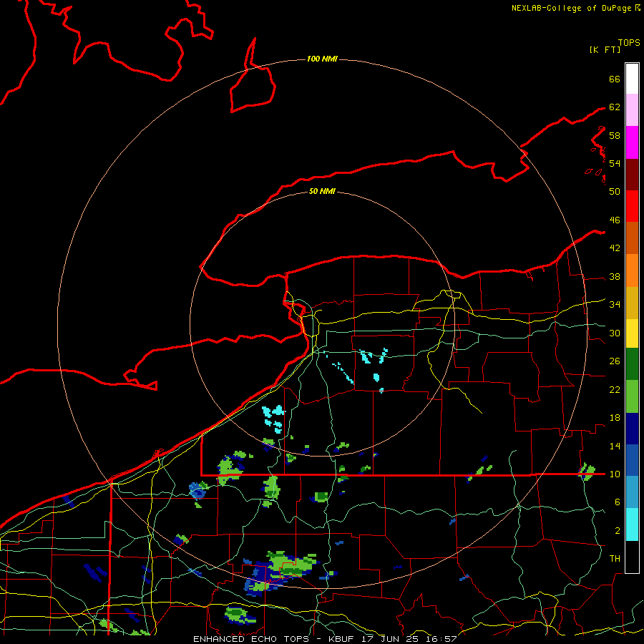Click the 17 JUN 25 date in caption
Viewport: 644px width, 644px height.
click(390, 639)
